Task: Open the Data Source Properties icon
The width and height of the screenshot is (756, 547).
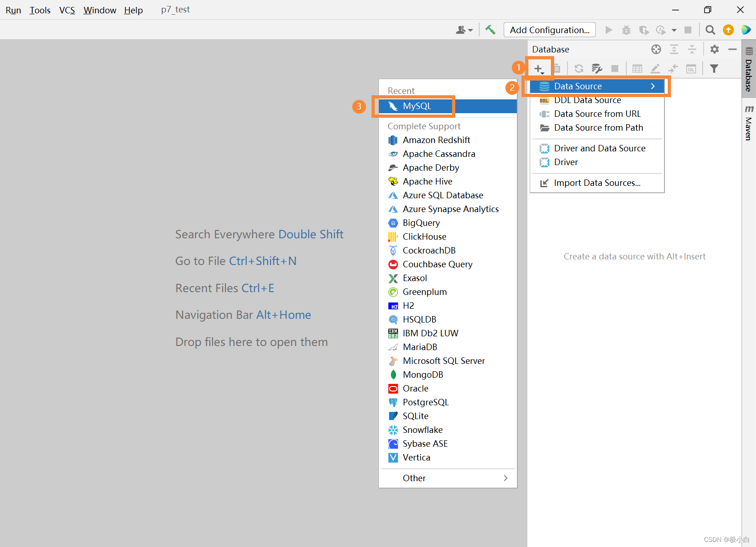Action: click(x=597, y=69)
